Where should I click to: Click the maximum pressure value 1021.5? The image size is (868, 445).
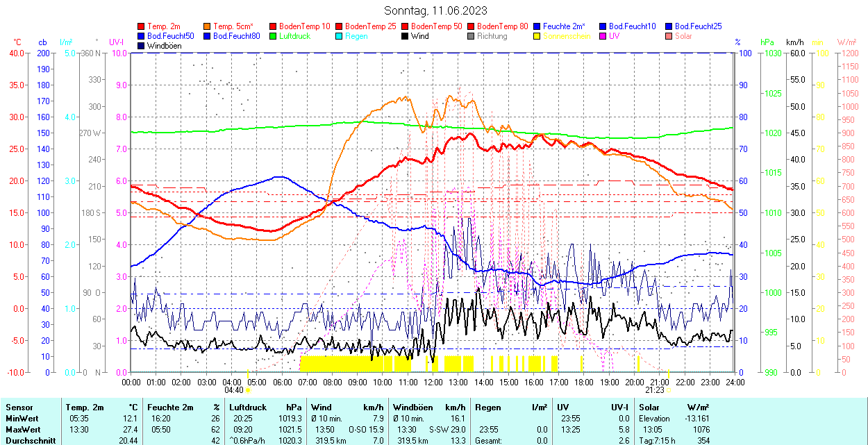[290, 430]
